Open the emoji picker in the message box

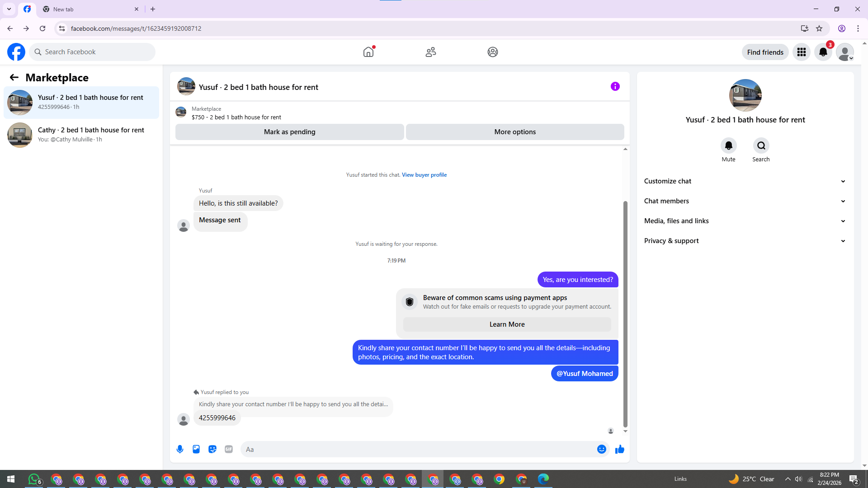pos(601,449)
